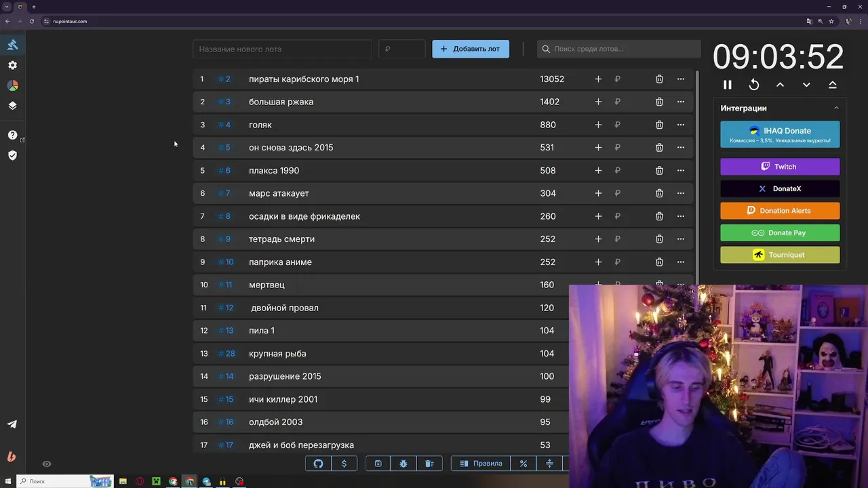Click the compact rows icon in bottom toolbar
The image size is (868, 488).
pyautogui.click(x=549, y=464)
